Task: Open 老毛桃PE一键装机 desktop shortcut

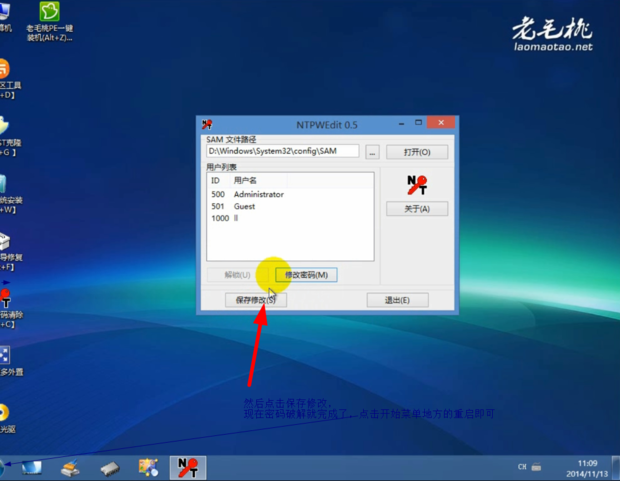Action: [49, 21]
